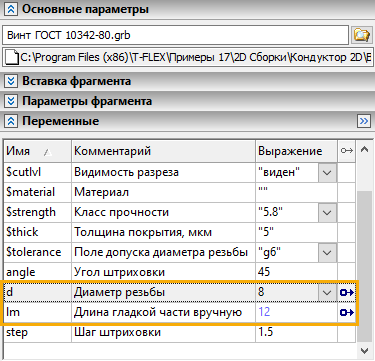Viewport: 375px width, 361px height.
Task: Click the link icon in the d row
Action: (347, 293)
